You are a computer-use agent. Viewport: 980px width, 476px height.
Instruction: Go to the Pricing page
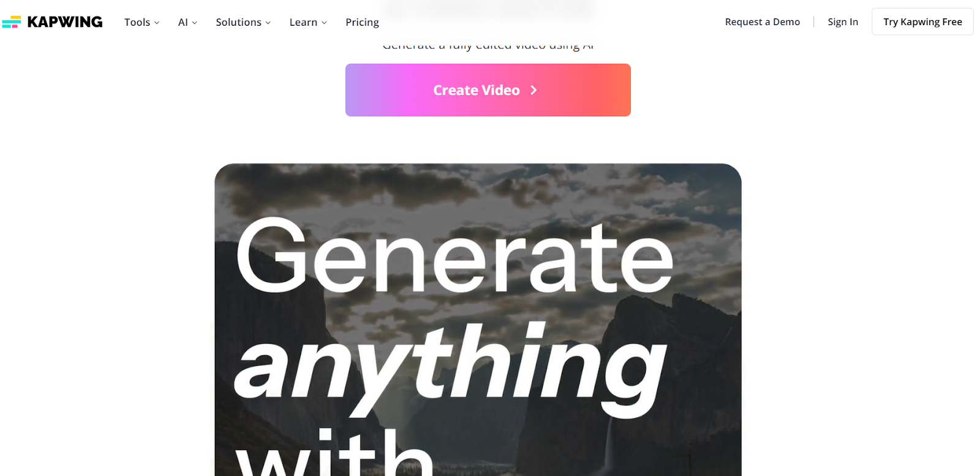pyautogui.click(x=362, y=22)
